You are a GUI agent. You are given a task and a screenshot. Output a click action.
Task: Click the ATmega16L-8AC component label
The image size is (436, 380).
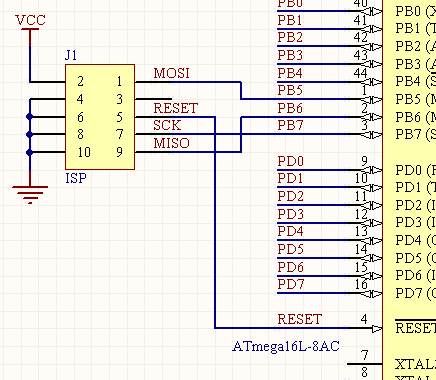pos(286,346)
